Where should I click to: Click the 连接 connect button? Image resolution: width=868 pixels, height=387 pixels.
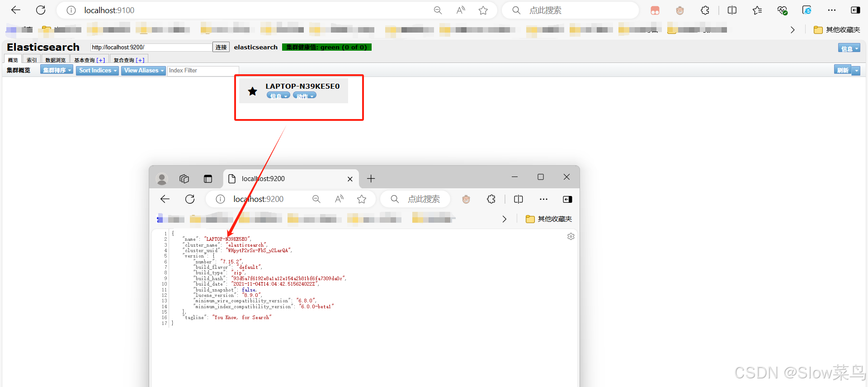221,47
